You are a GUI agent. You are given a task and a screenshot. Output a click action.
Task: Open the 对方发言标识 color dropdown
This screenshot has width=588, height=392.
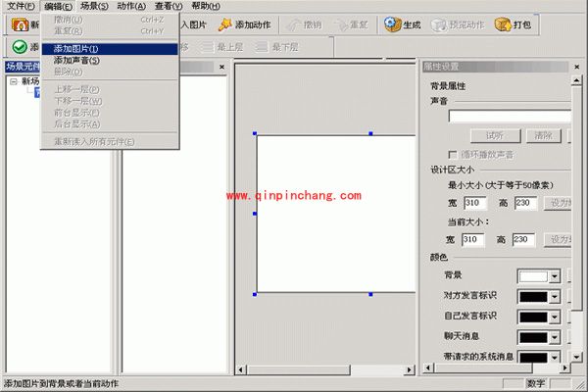(555, 297)
